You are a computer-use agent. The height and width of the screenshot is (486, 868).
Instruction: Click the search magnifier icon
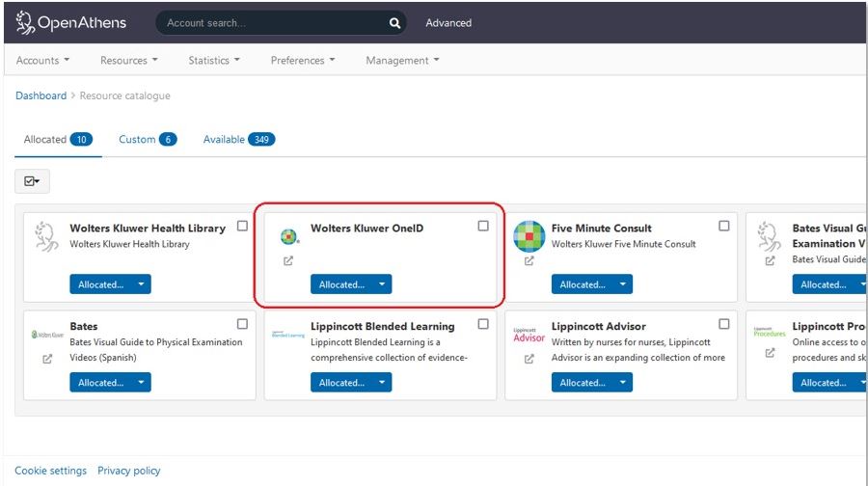coord(393,23)
